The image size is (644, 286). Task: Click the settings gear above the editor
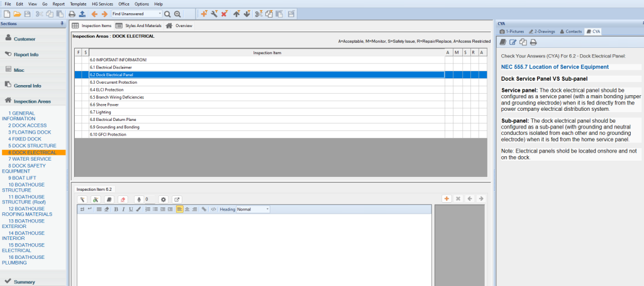[x=163, y=199]
